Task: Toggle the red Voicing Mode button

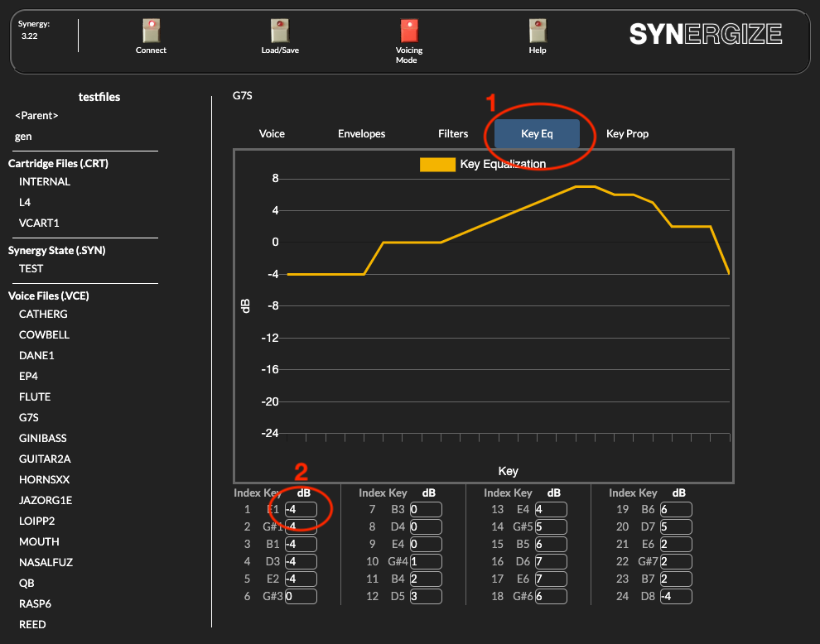Action: click(x=409, y=31)
